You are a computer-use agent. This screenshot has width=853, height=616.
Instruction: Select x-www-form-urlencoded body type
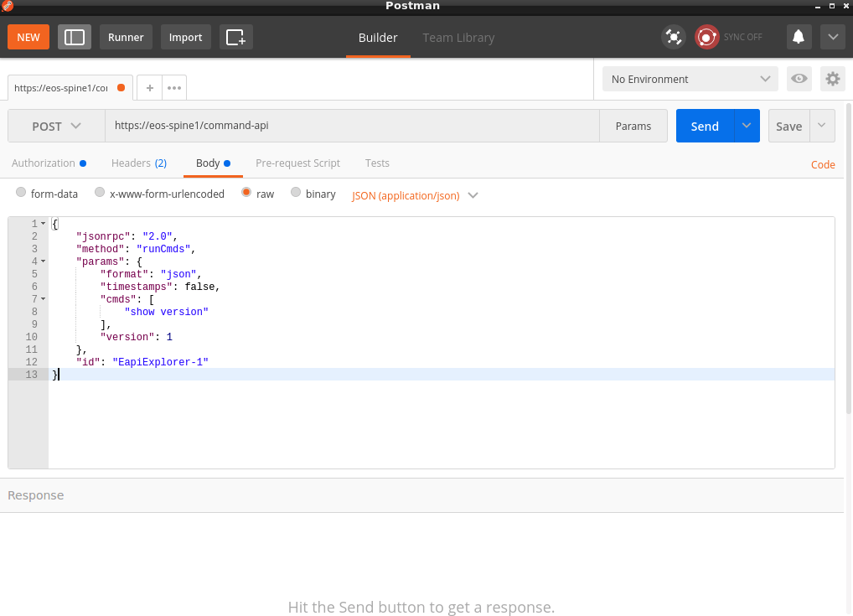100,193
